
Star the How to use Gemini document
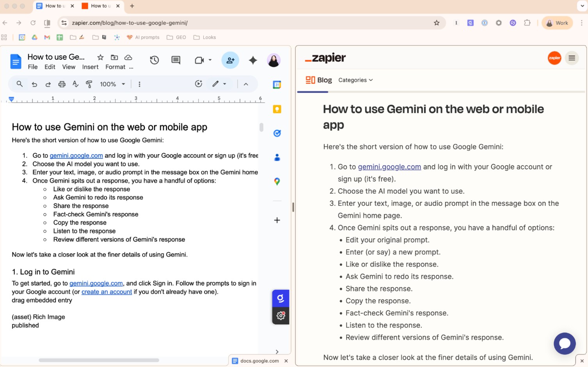click(x=100, y=57)
